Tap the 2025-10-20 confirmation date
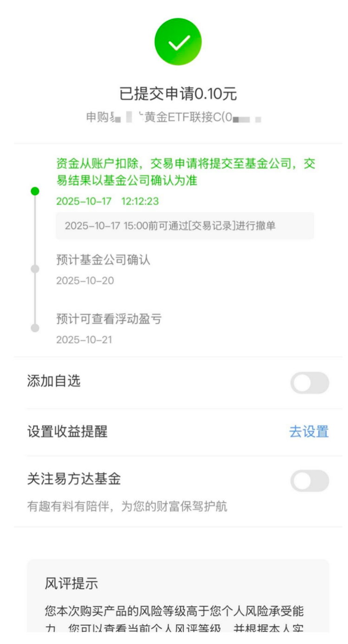The width and height of the screenshot is (348, 644). 85,281
